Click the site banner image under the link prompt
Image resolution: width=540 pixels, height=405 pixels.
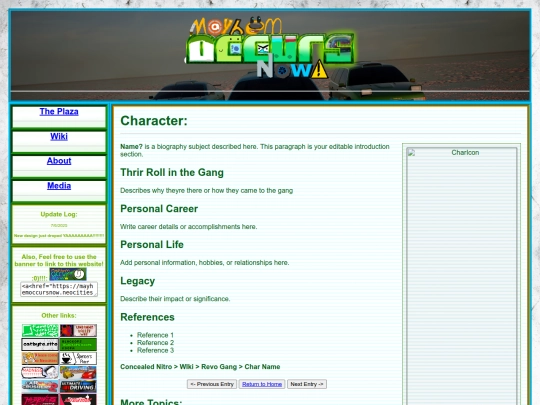[x=68, y=274]
